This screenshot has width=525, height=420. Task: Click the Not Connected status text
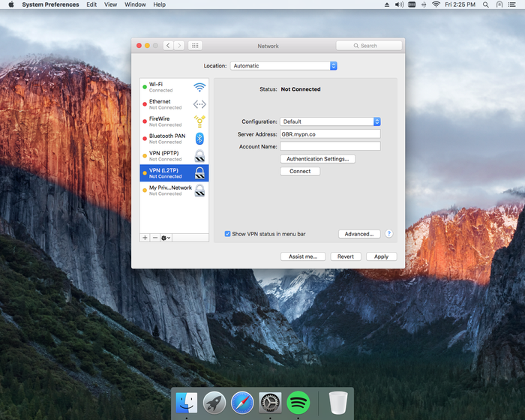(301, 89)
